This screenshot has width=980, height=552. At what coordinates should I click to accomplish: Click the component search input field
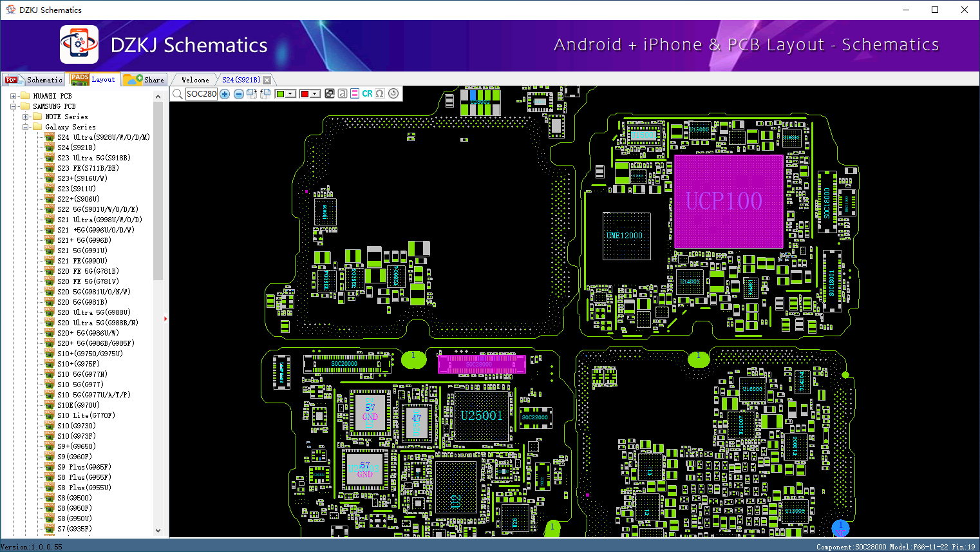tap(202, 94)
